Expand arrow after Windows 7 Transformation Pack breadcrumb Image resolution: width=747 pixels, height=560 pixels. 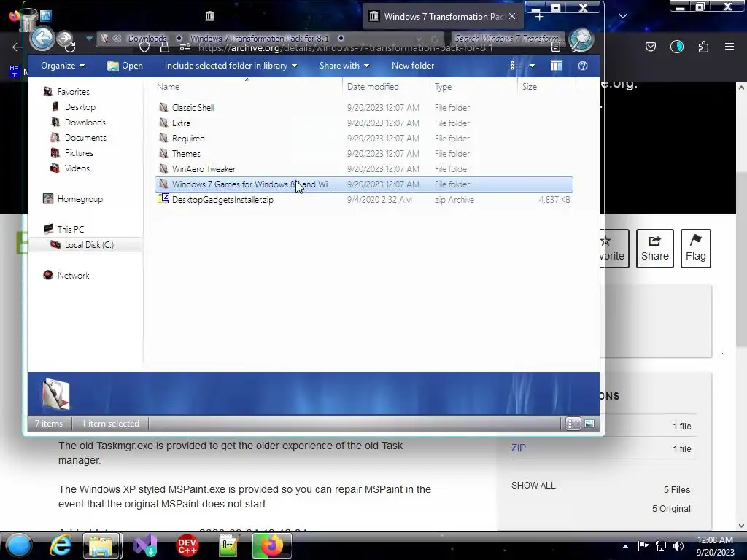tap(341, 38)
